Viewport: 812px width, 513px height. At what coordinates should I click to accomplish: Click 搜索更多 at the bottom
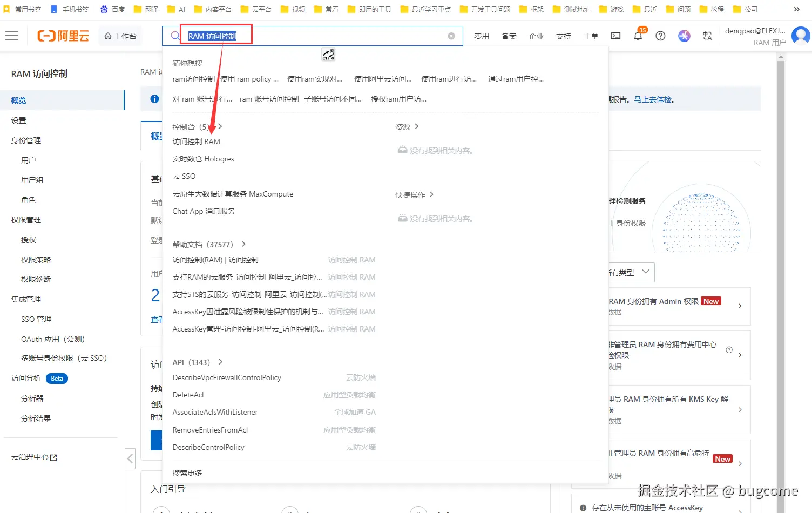point(187,473)
